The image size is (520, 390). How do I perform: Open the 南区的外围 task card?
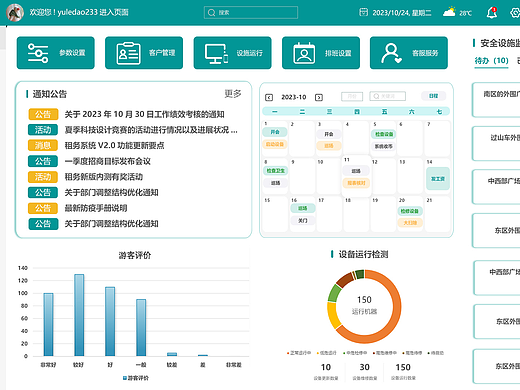pos(496,100)
